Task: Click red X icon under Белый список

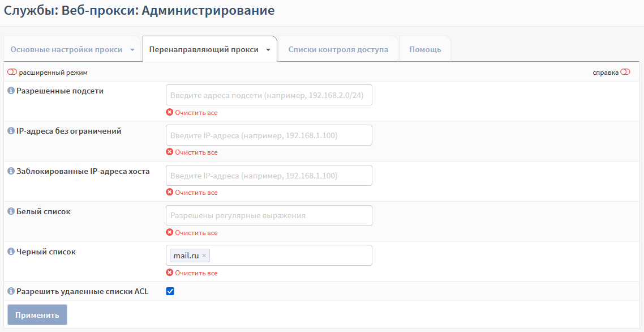Action: tap(170, 233)
